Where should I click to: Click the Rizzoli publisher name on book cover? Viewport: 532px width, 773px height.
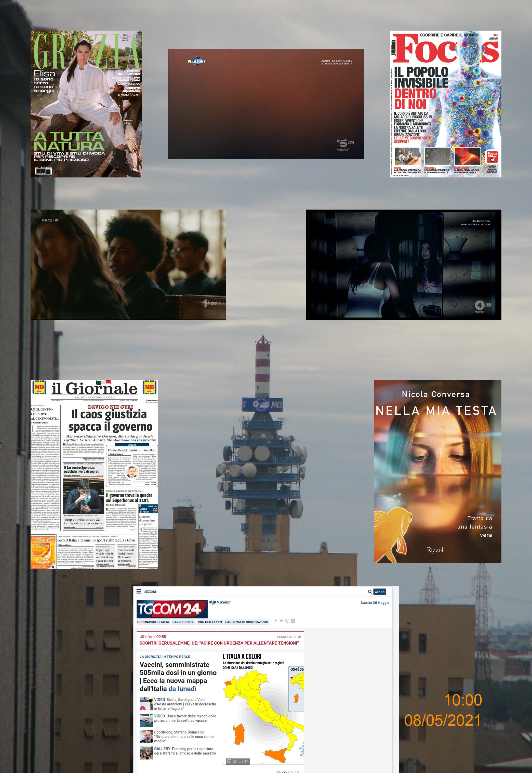tap(436, 550)
